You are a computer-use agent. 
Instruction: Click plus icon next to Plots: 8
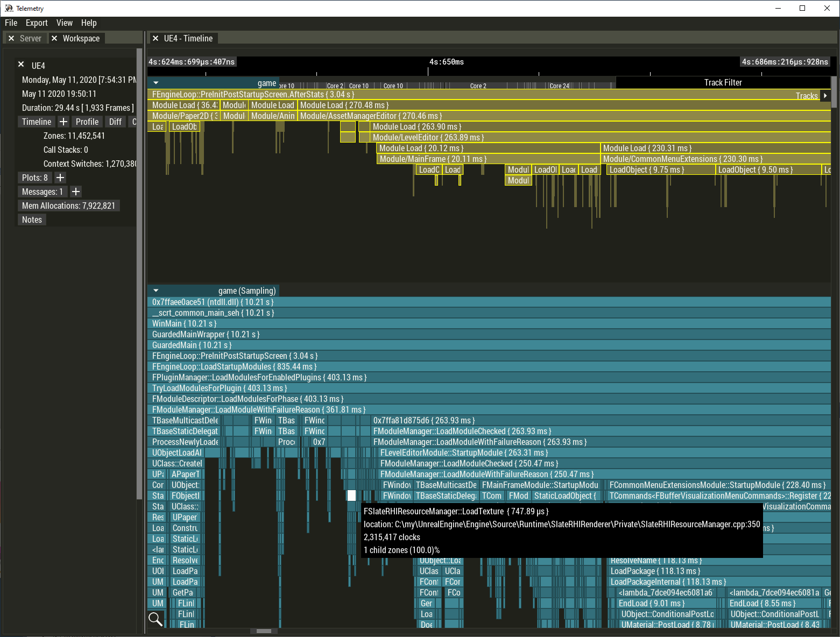[x=60, y=178]
